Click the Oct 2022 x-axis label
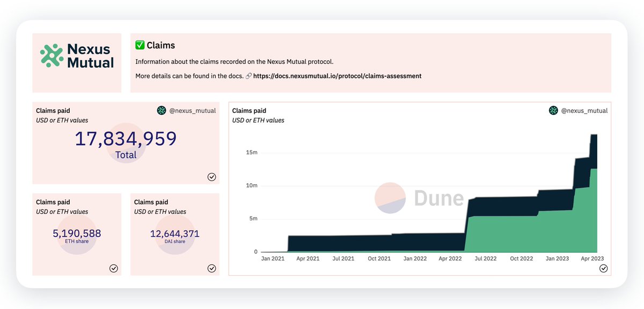The width and height of the screenshot is (644, 309). click(x=522, y=258)
